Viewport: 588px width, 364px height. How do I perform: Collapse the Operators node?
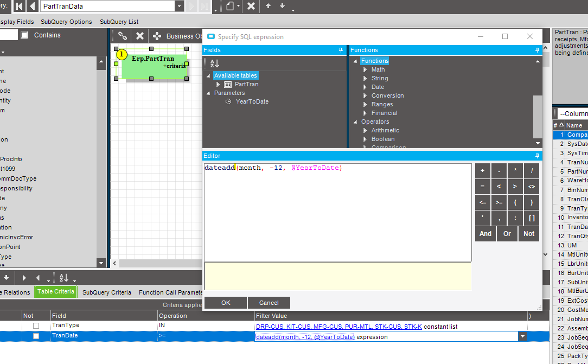pyautogui.click(x=355, y=122)
